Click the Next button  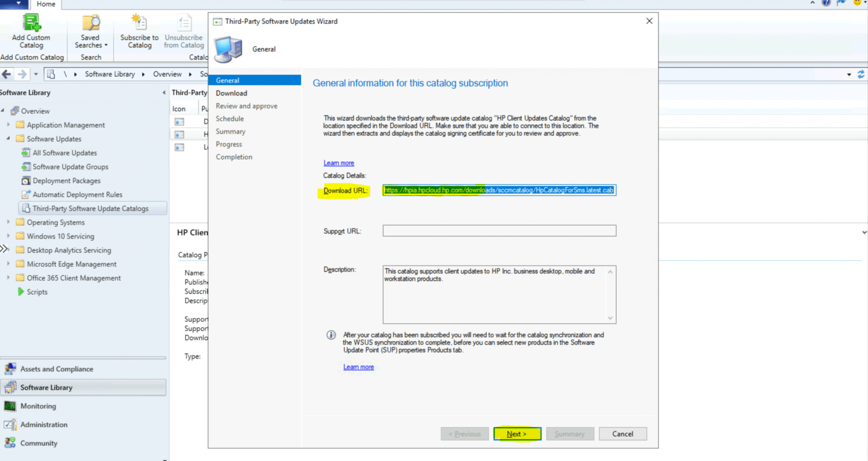coord(517,434)
